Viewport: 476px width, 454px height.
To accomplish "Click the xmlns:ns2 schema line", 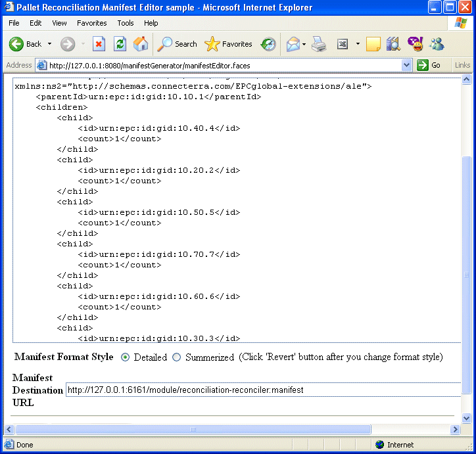I will coord(193,87).
